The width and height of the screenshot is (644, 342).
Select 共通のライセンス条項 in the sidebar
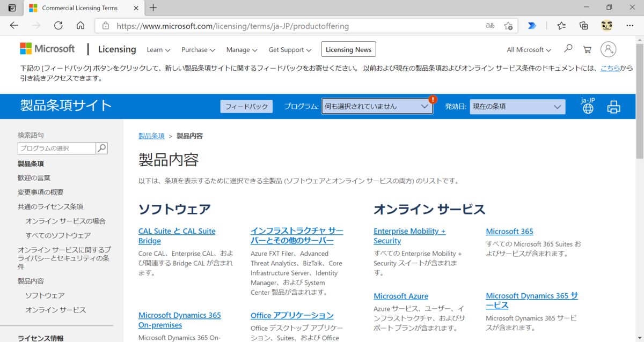coord(50,206)
